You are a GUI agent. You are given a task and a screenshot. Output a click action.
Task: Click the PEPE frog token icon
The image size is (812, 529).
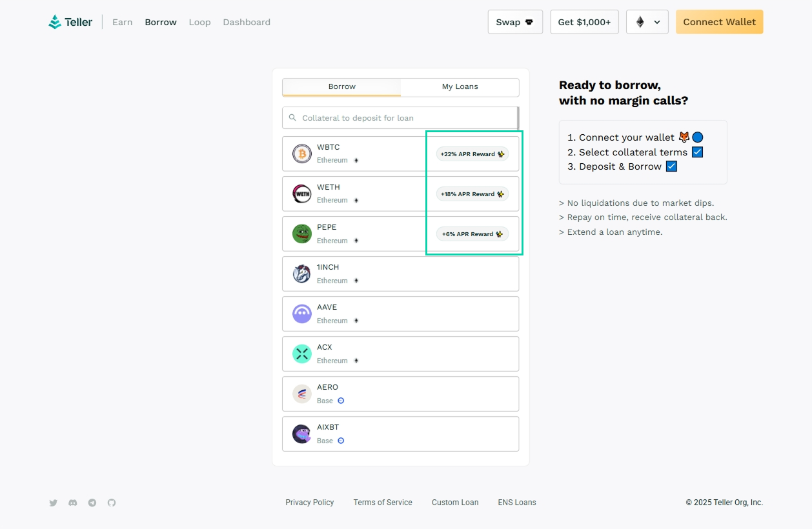302,234
